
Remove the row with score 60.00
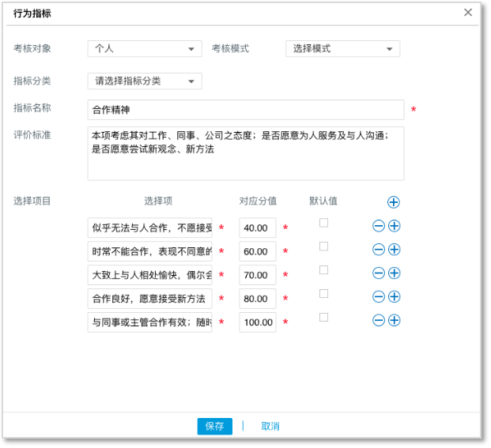point(379,250)
